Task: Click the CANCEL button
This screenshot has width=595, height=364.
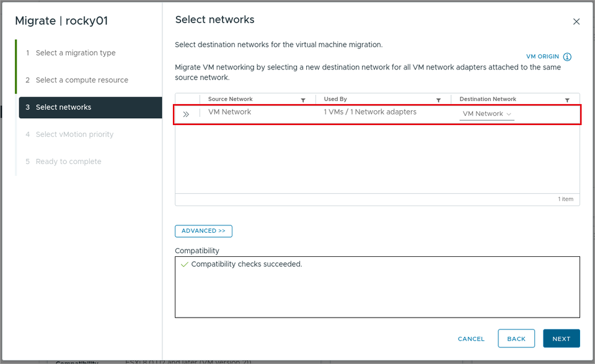Action: (471, 339)
